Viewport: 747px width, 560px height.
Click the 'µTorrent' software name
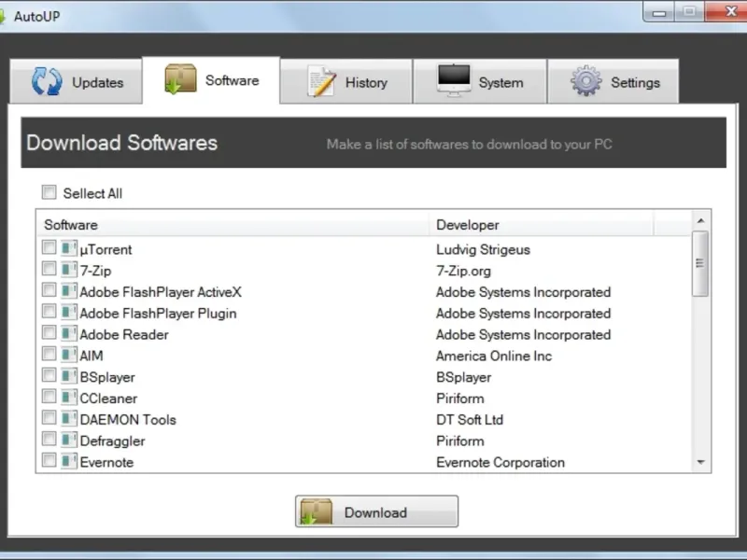(x=106, y=249)
